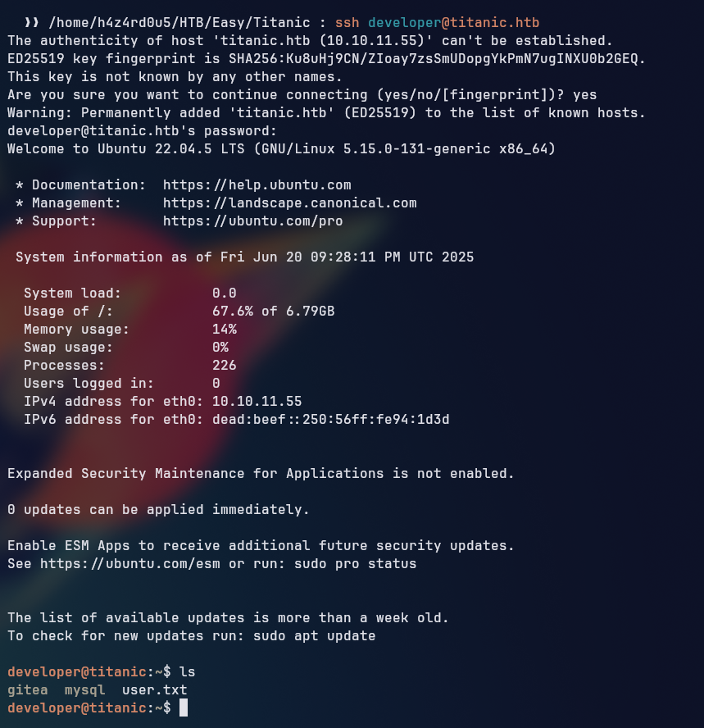Click the mysql directory name
The width and height of the screenshot is (704, 728).
pos(84,690)
